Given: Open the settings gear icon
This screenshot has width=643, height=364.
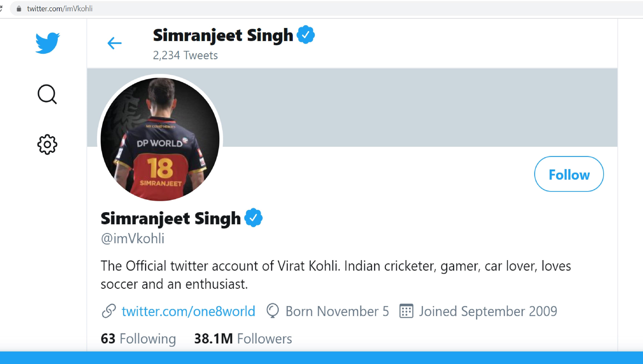Looking at the screenshot, I should [x=47, y=145].
